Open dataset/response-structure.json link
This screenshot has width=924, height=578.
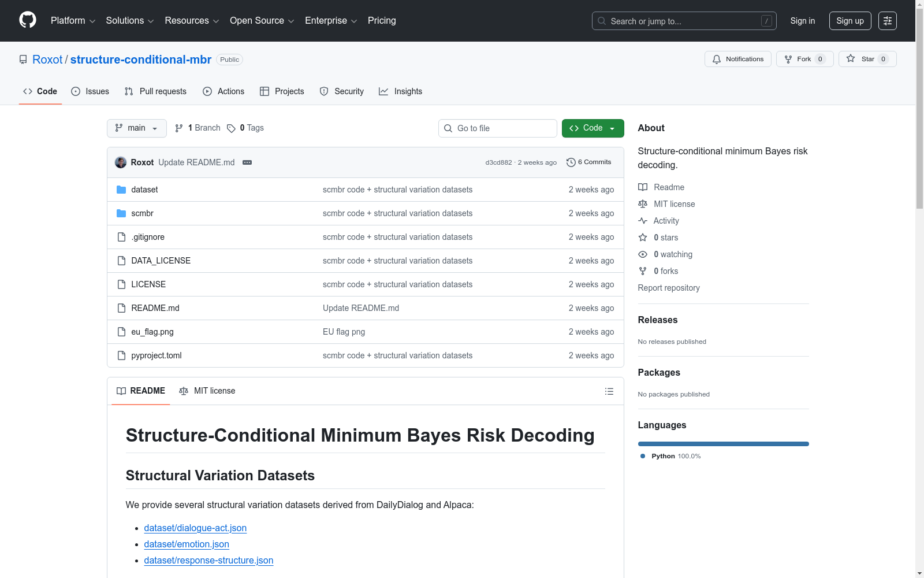point(208,561)
